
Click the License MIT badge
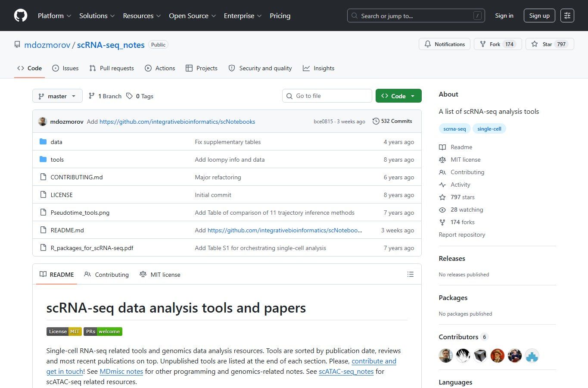tap(64, 332)
